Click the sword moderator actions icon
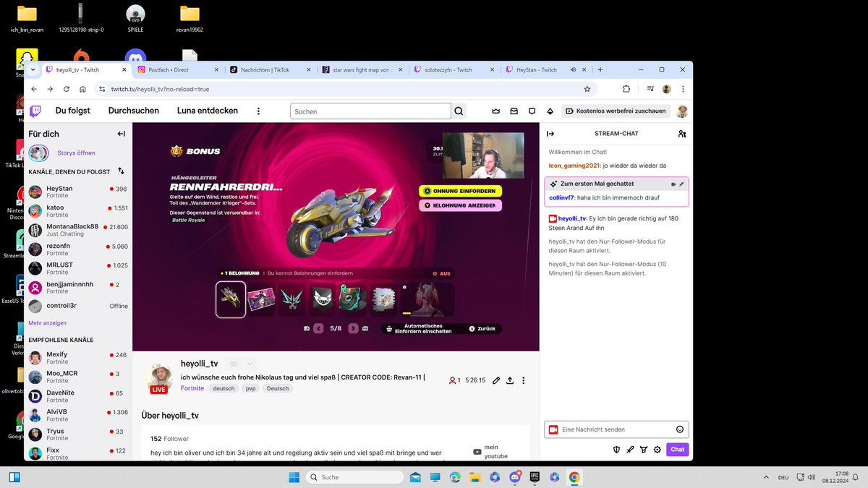868x488 pixels. click(x=630, y=449)
